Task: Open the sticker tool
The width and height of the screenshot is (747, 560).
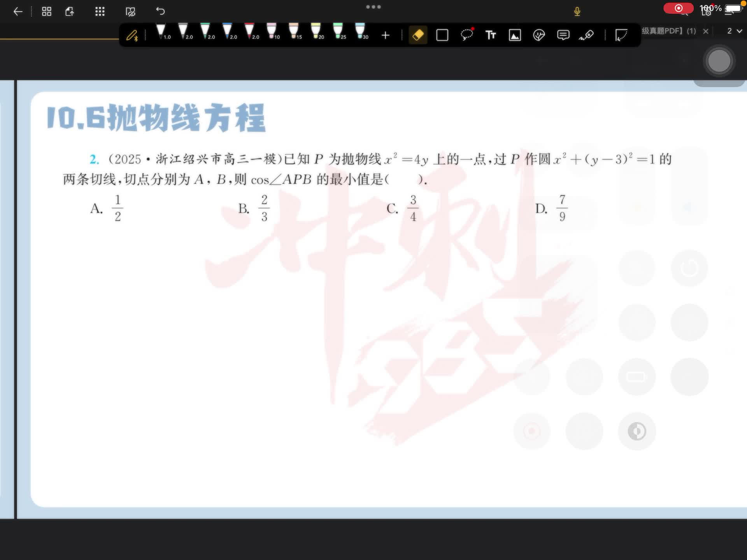Action: pos(539,35)
